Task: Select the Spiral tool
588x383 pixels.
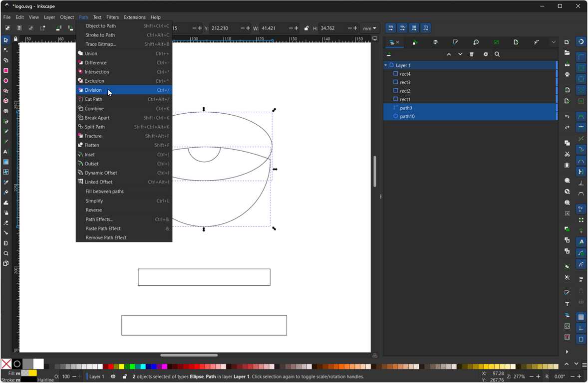Action: (x=5, y=111)
